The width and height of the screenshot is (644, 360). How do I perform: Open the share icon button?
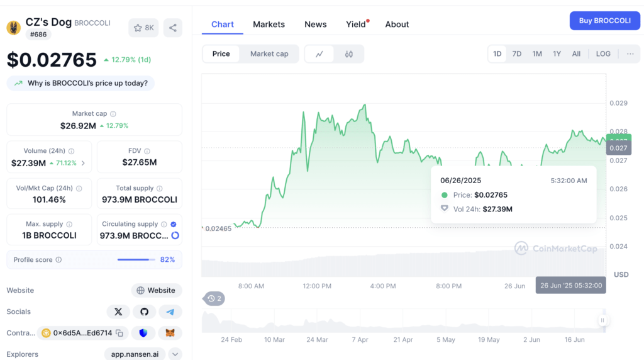coord(172,28)
